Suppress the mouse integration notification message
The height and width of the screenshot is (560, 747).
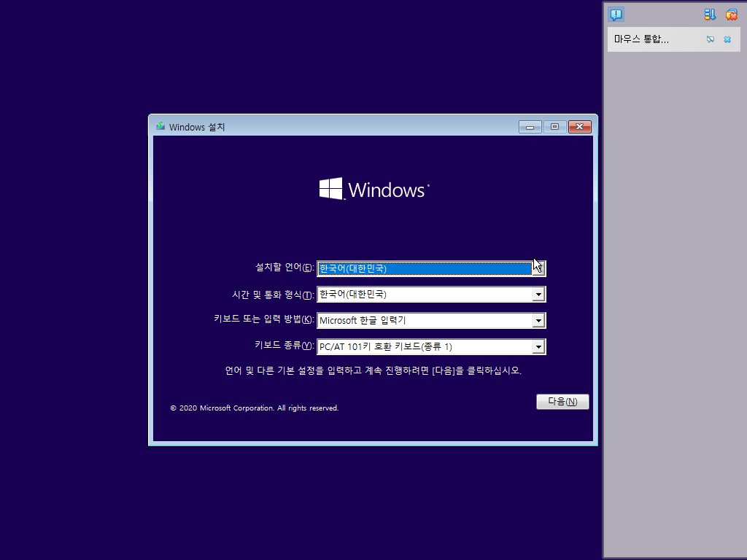click(711, 39)
